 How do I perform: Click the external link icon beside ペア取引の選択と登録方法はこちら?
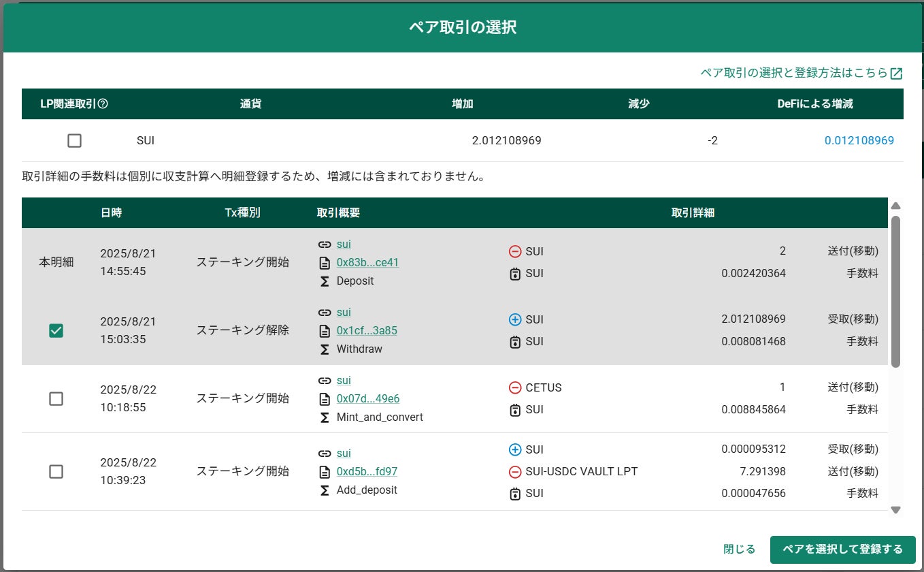[x=897, y=74]
